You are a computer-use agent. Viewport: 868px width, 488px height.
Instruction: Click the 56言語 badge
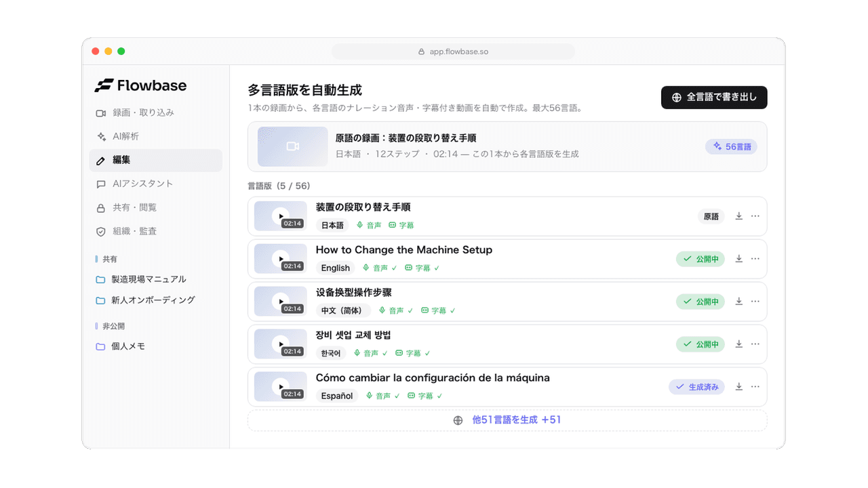pyautogui.click(x=731, y=146)
